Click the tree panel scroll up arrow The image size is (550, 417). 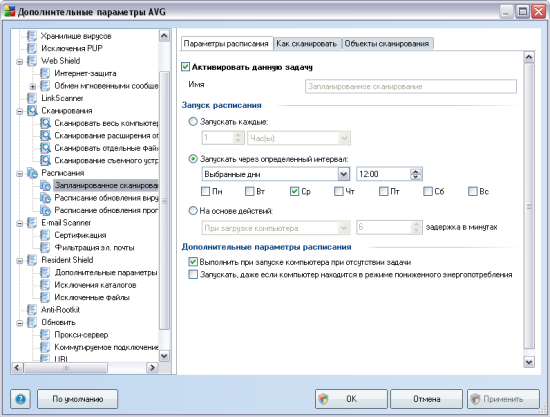tap(164, 36)
